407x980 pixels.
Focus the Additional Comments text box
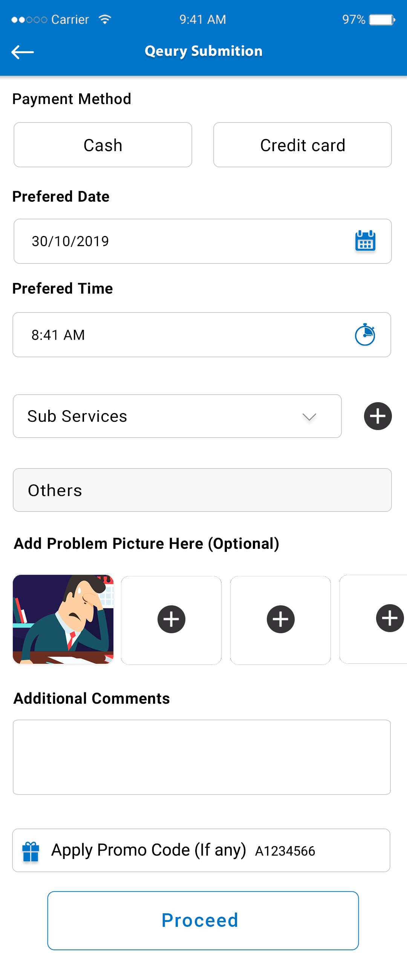tap(202, 757)
